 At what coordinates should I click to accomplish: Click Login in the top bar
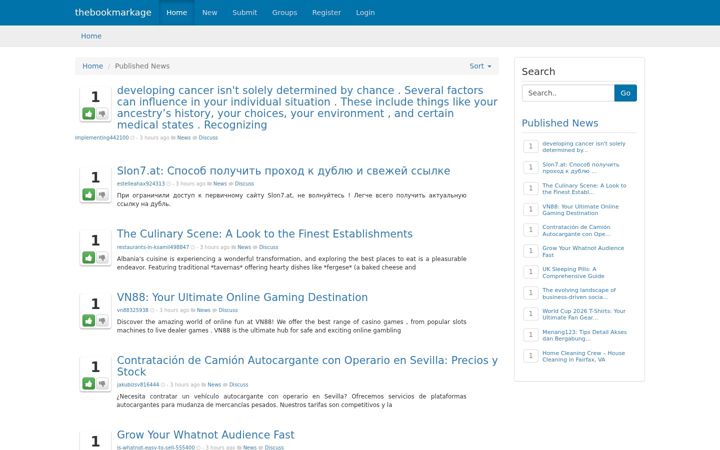365,12
